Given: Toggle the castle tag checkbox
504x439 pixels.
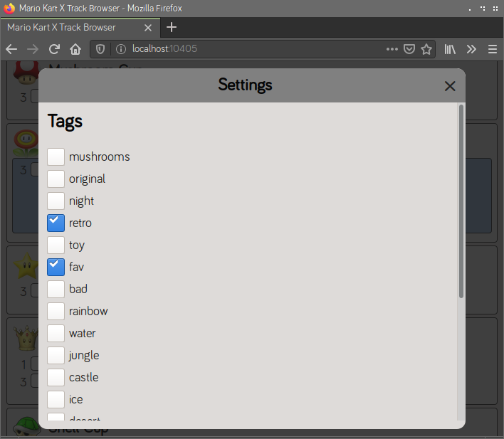Looking at the screenshot, I should click(x=56, y=377).
